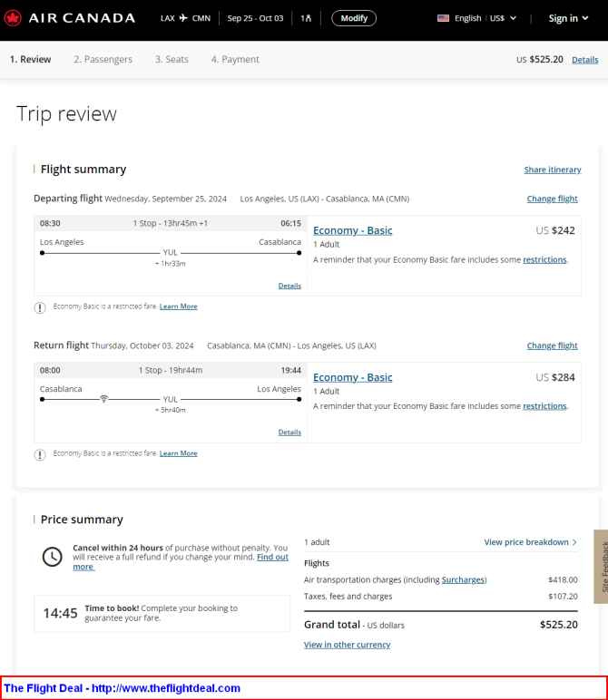Click Learn More under return flight

click(178, 453)
